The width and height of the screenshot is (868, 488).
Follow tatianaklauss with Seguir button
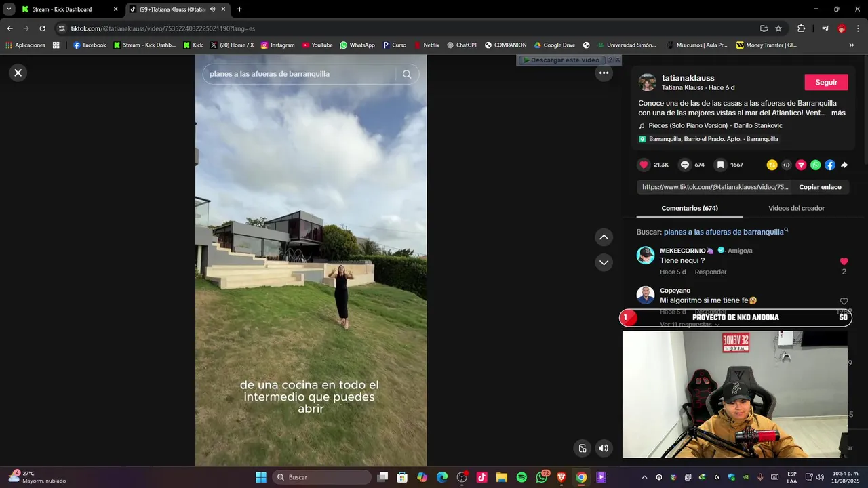click(x=826, y=82)
